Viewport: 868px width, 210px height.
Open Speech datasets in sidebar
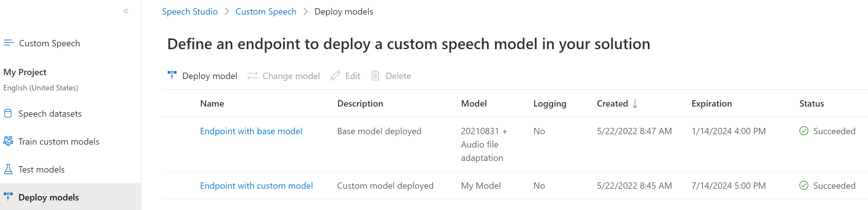click(x=50, y=114)
